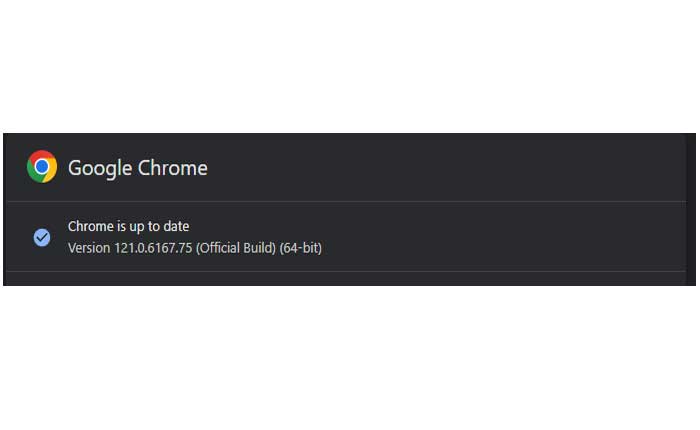Click the Google Chrome logo icon
The height and width of the screenshot is (430, 700).
pos(42,167)
